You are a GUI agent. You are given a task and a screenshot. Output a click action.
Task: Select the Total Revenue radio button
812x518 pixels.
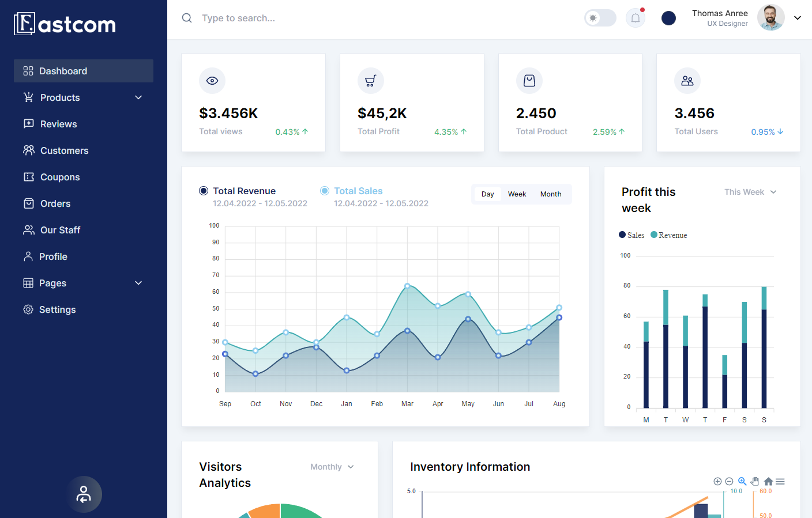click(204, 191)
